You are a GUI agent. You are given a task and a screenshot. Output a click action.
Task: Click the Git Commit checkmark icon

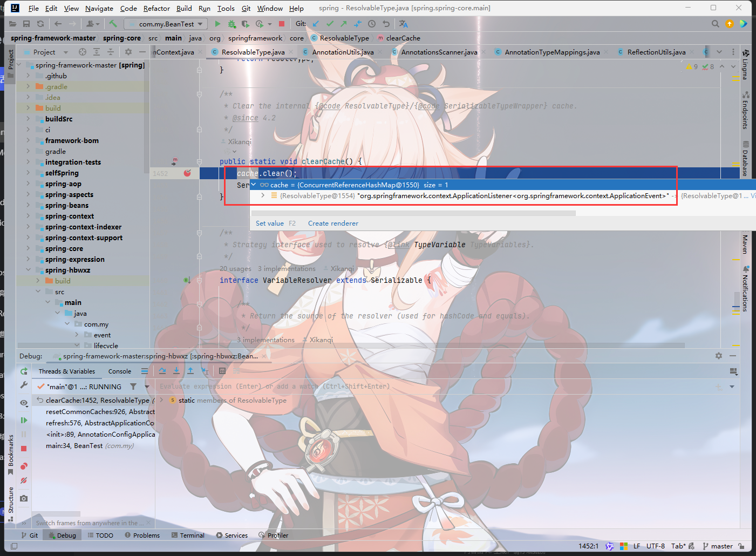click(x=330, y=24)
